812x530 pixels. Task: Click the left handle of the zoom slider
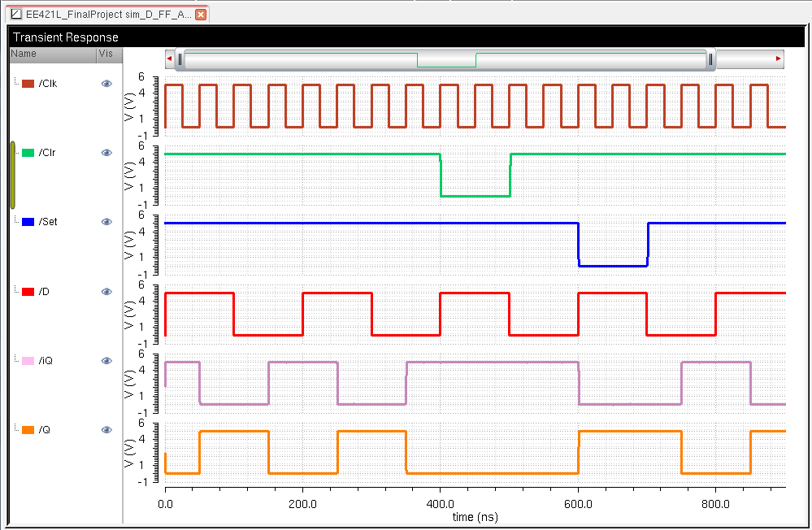180,59
